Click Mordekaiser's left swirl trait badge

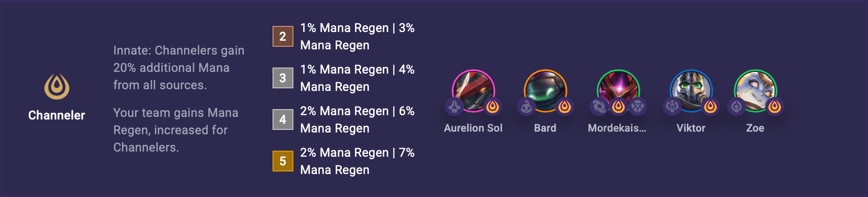pos(599,107)
